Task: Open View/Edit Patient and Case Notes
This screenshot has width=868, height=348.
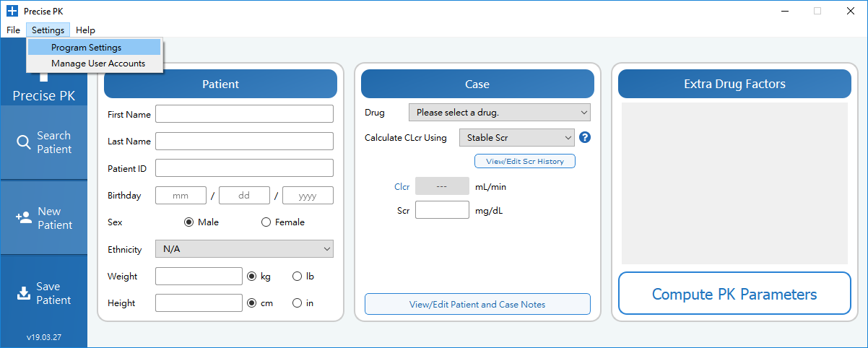Action: [477, 304]
